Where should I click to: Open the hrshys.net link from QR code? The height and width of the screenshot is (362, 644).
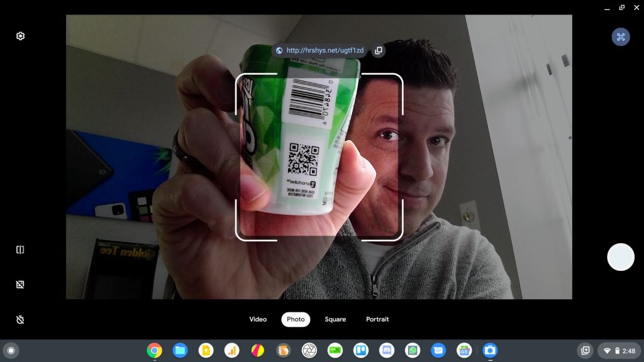pyautogui.click(x=324, y=50)
